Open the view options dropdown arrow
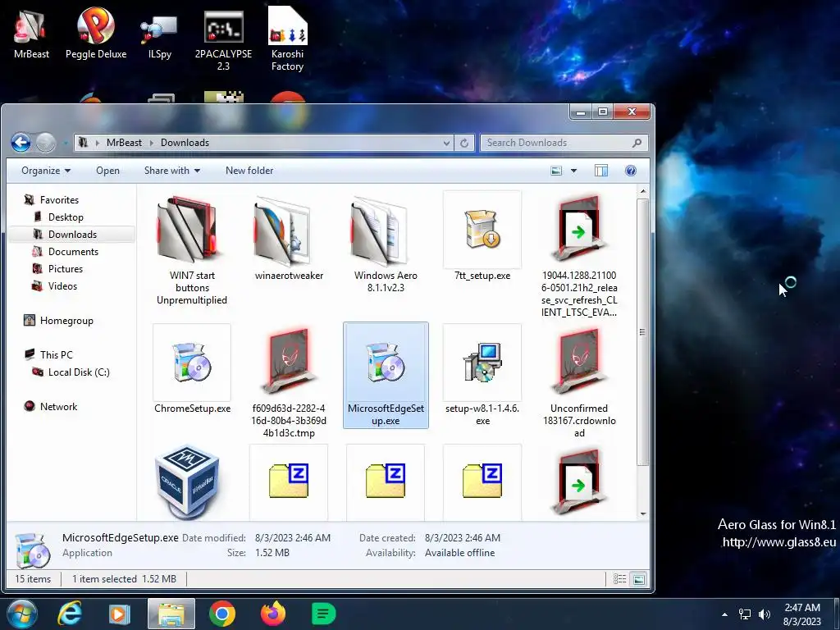Image resolution: width=840 pixels, height=630 pixels. [x=573, y=171]
